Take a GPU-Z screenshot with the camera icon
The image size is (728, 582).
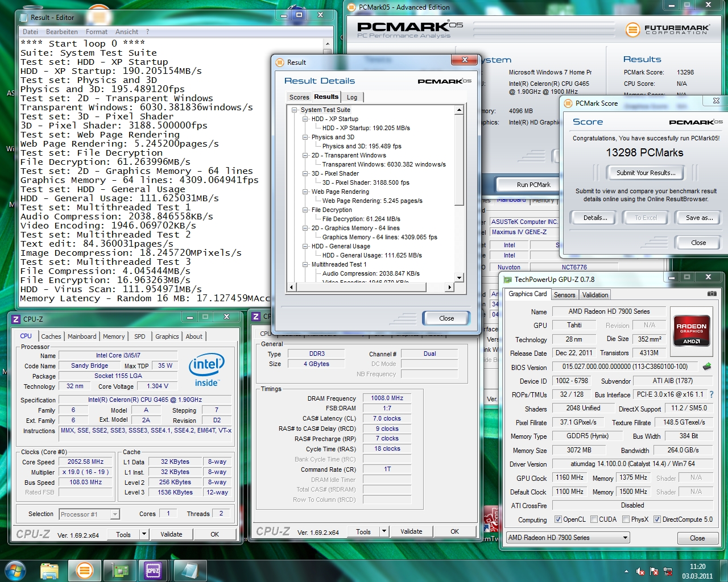tap(712, 294)
